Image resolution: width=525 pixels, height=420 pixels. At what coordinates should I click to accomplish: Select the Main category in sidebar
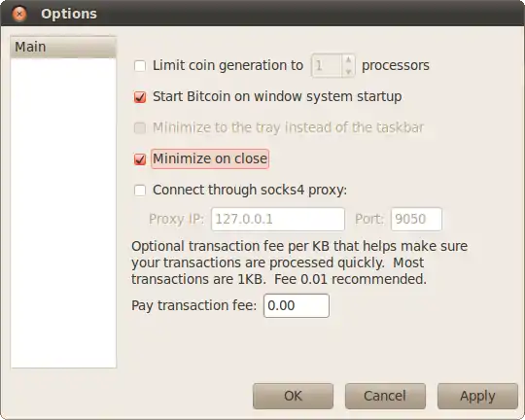63,47
